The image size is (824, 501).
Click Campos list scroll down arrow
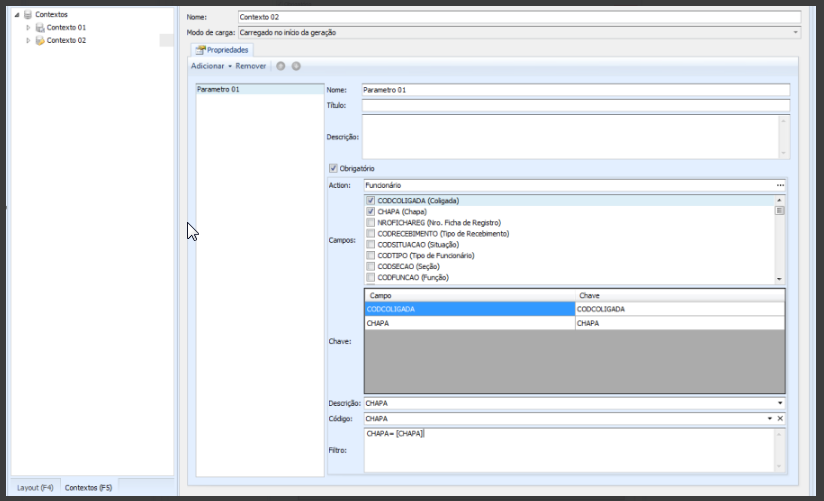[779, 279]
